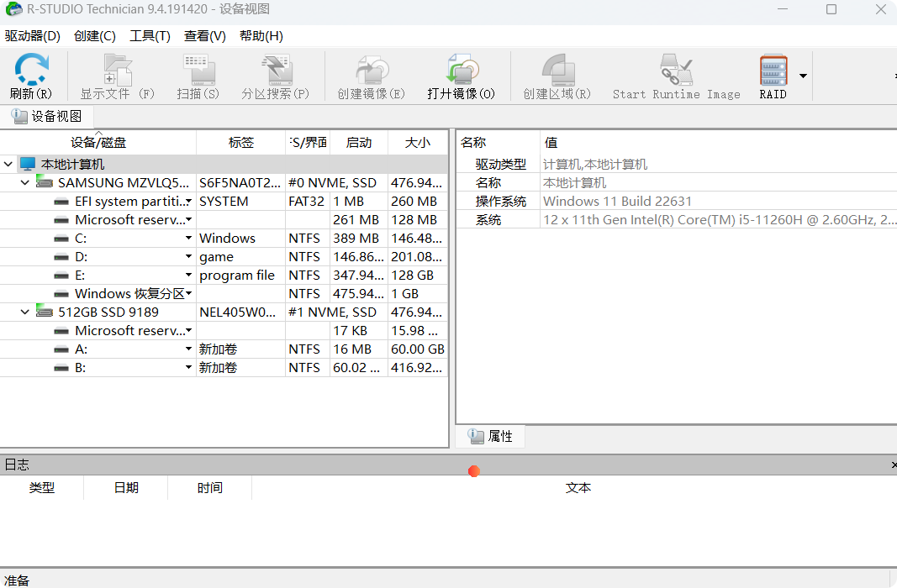Click the R-STUDIO app icon in title bar
Viewport: 897px width, 588px height.
[13, 9]
